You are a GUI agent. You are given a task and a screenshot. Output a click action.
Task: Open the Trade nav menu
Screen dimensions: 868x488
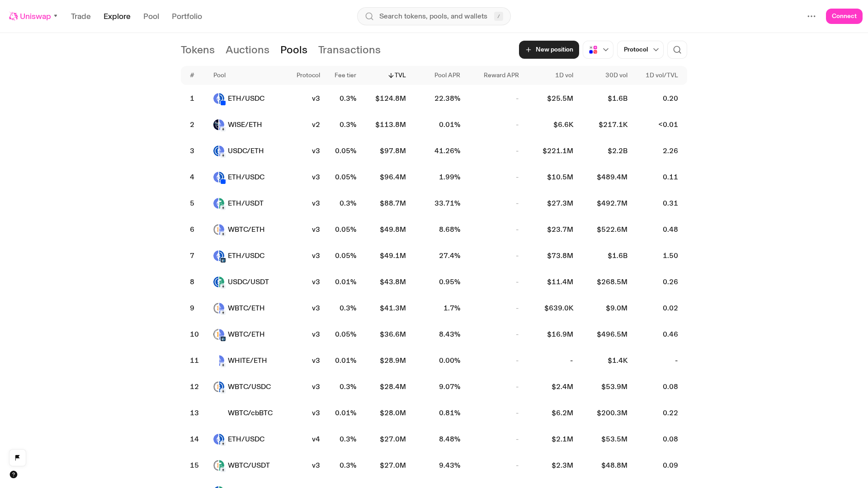pos(81,16)
